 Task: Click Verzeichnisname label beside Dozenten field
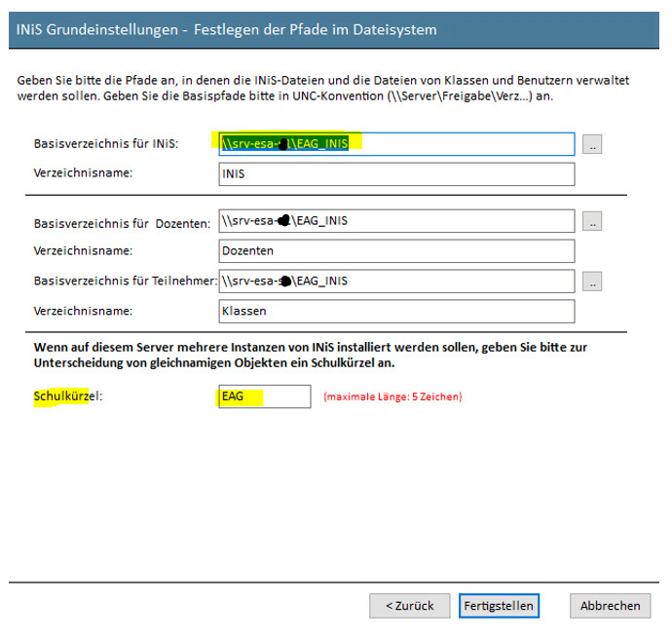83,250
